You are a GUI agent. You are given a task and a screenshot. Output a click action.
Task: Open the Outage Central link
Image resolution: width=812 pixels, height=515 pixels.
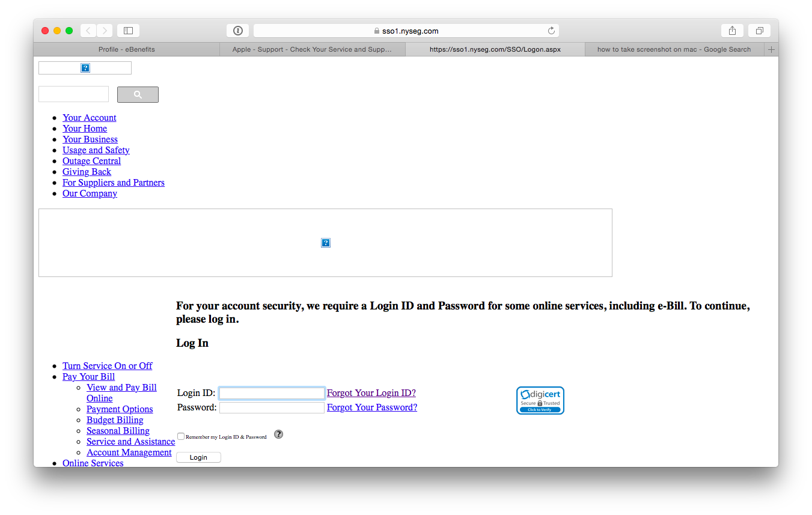tap(91, 161)
